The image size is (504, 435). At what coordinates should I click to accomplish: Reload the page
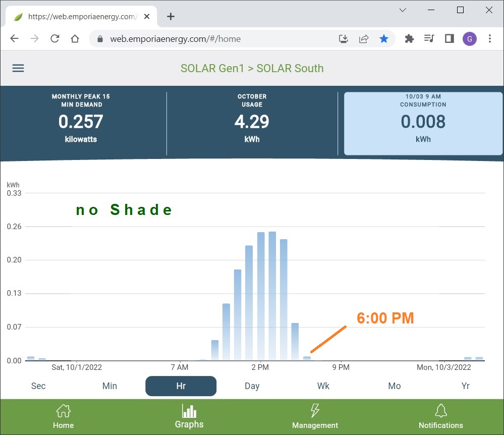54,39
